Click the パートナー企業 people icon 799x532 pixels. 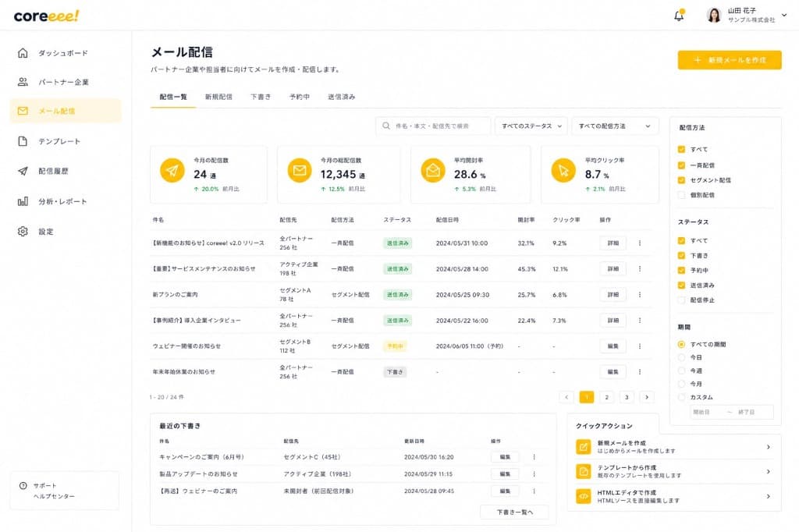pos(23,82)
